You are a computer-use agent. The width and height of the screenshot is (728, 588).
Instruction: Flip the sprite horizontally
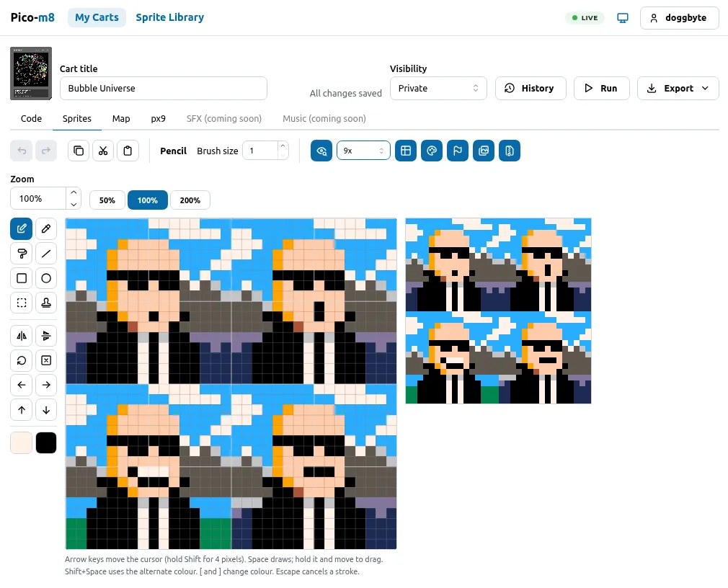22,336
